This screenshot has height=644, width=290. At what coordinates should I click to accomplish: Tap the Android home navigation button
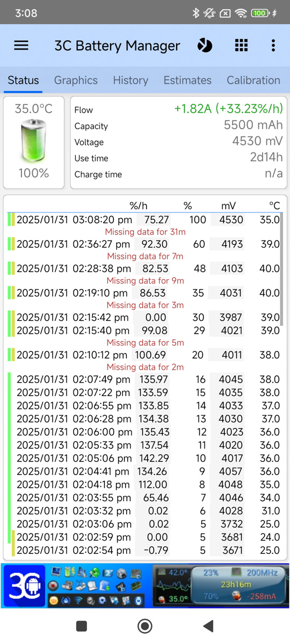click(145, 626)
